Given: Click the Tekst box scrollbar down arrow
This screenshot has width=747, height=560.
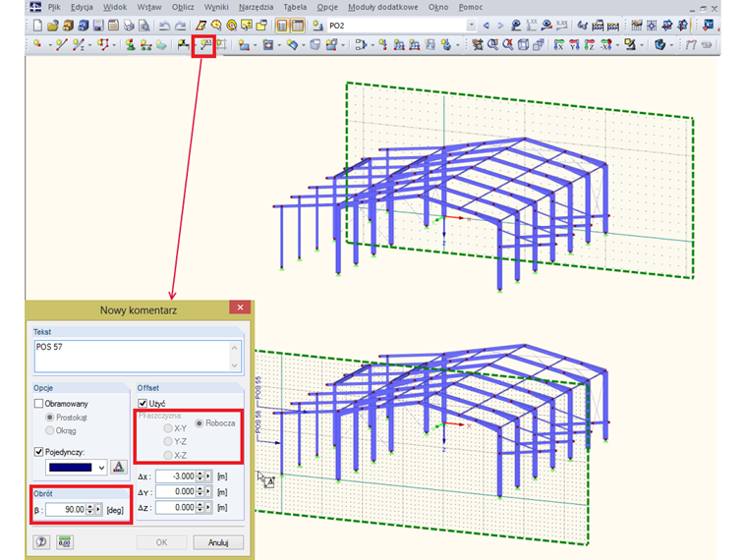Looking at the screenshot, I should tap(234, 365).
